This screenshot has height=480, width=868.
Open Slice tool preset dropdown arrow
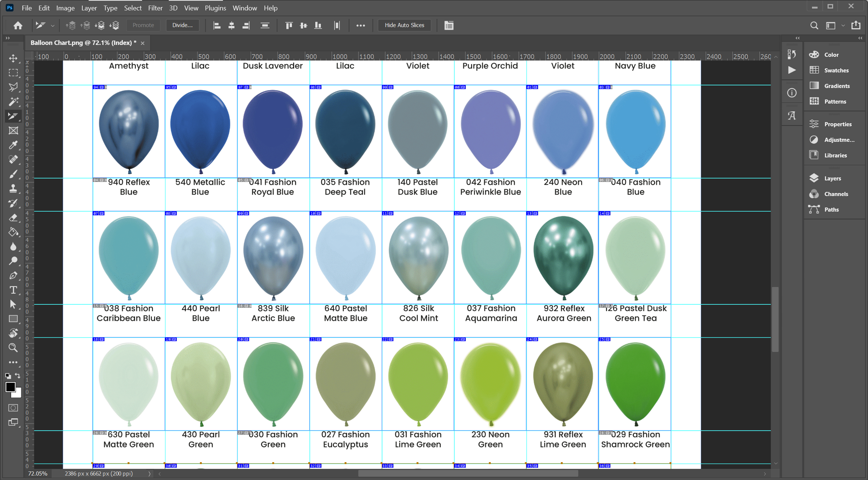pyautogui.click(x=53, y=26)
